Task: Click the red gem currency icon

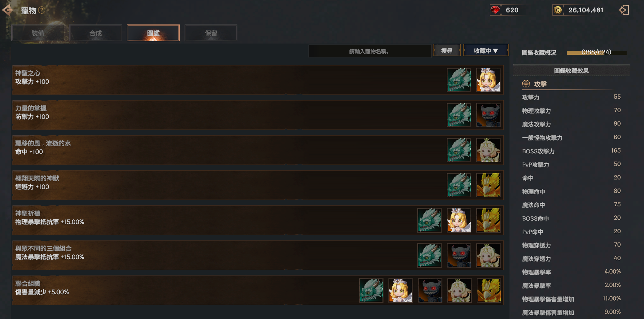Action: (496, 10)
